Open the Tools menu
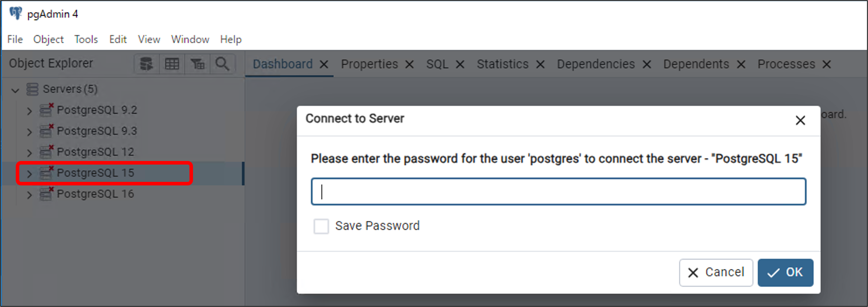Image resolution: width=868 pixels, height=307 pixels. tap(86, 39)
